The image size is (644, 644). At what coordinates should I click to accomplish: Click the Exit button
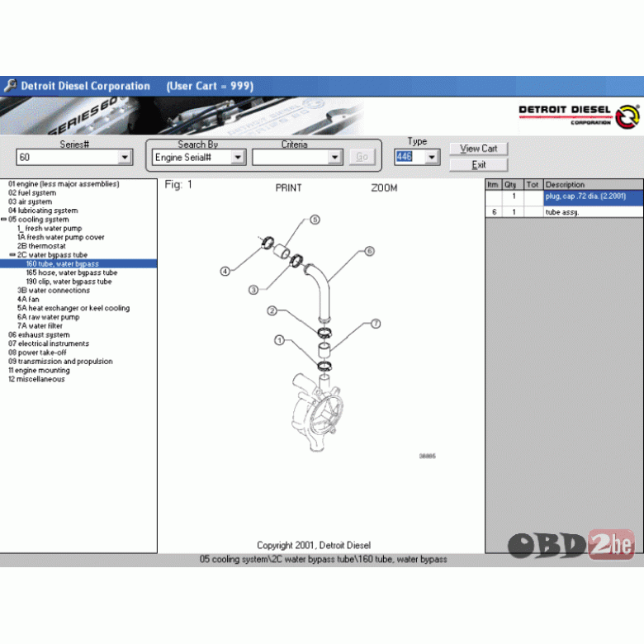479,164
